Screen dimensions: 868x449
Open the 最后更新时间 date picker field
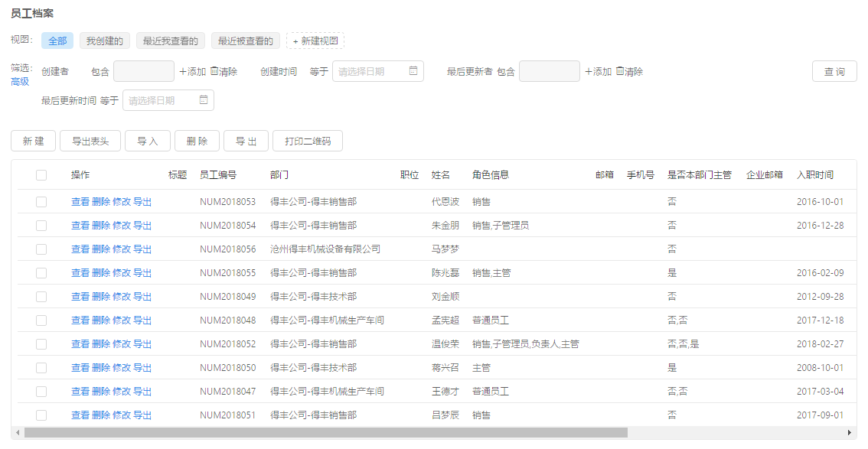(x=168, y=100)
